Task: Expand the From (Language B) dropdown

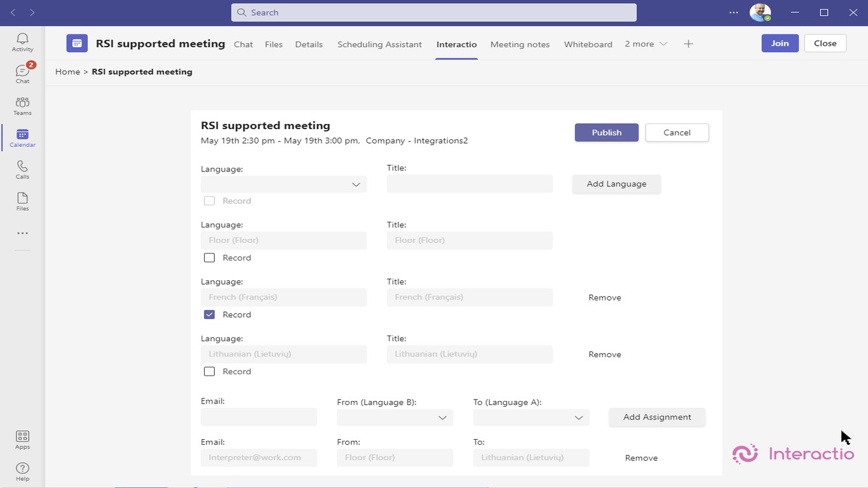Action: click(x=395, y=417)
